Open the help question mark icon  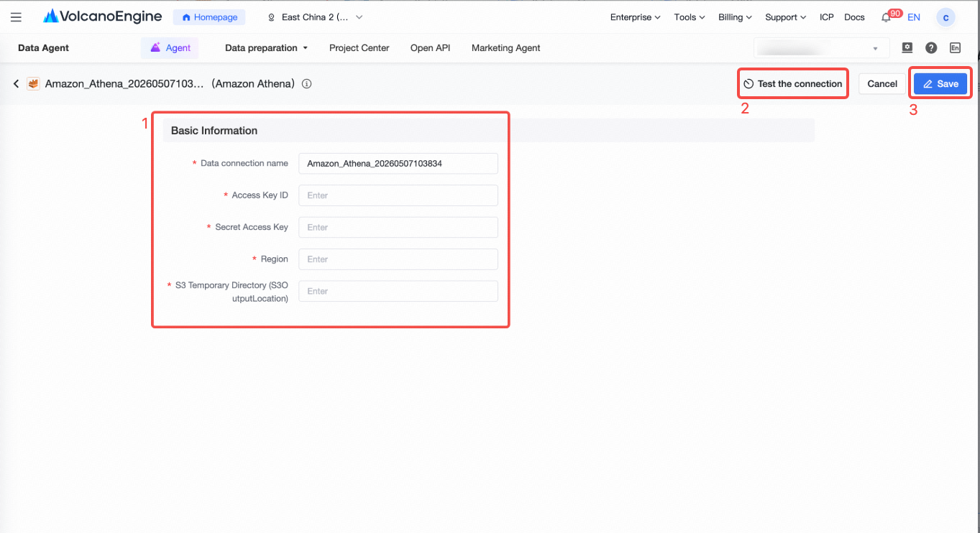931,48
